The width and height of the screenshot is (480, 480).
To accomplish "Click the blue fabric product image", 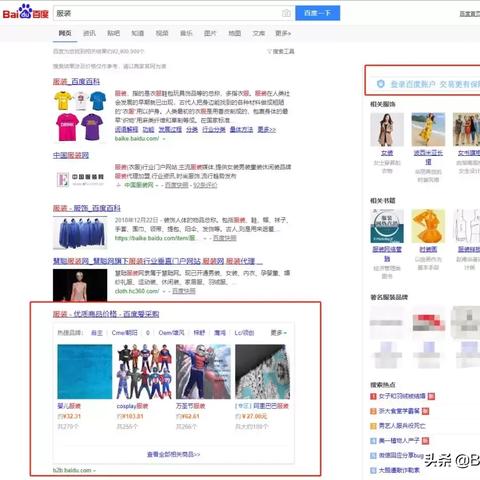I will coord(85,372).
